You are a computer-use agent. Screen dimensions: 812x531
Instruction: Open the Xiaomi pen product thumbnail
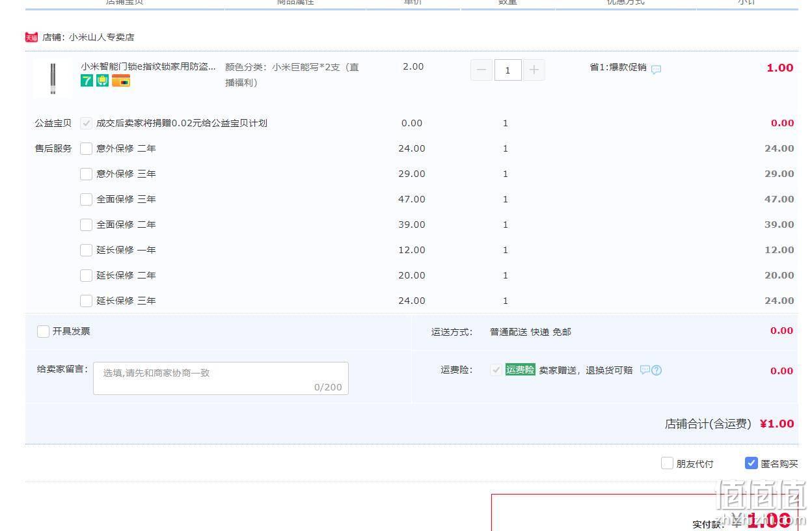point(53,78)
